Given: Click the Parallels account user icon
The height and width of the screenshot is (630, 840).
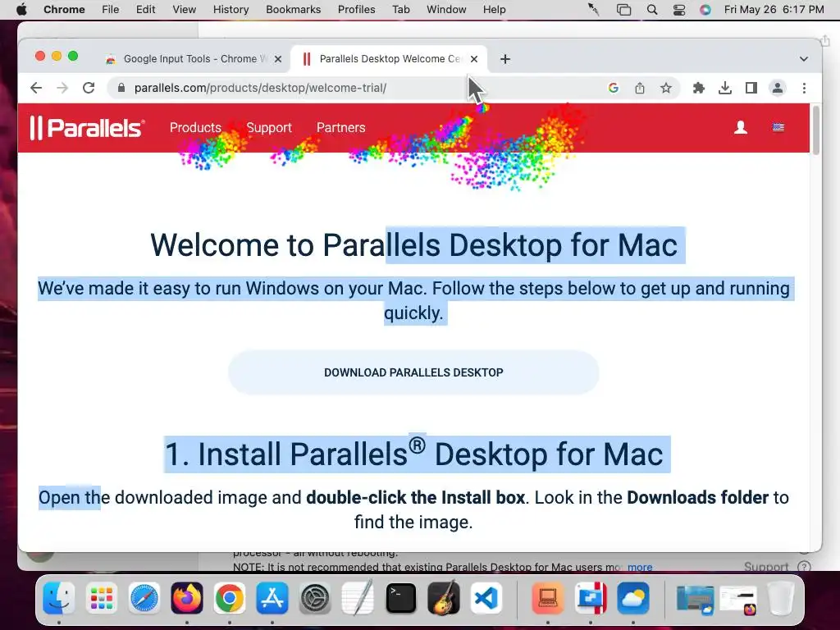Looking at the screenshot, I should coord(741,127).
